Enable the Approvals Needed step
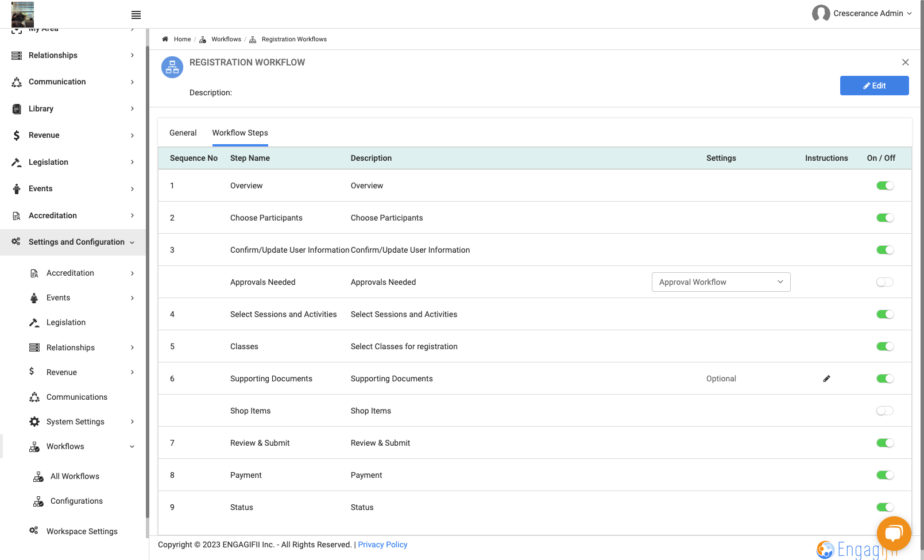 tap(885, 282)
